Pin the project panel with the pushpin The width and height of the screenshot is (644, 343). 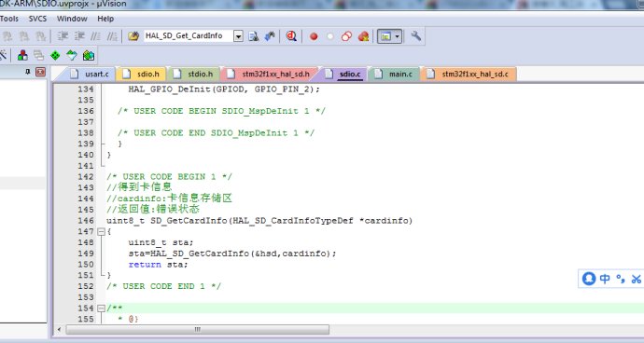28,72
